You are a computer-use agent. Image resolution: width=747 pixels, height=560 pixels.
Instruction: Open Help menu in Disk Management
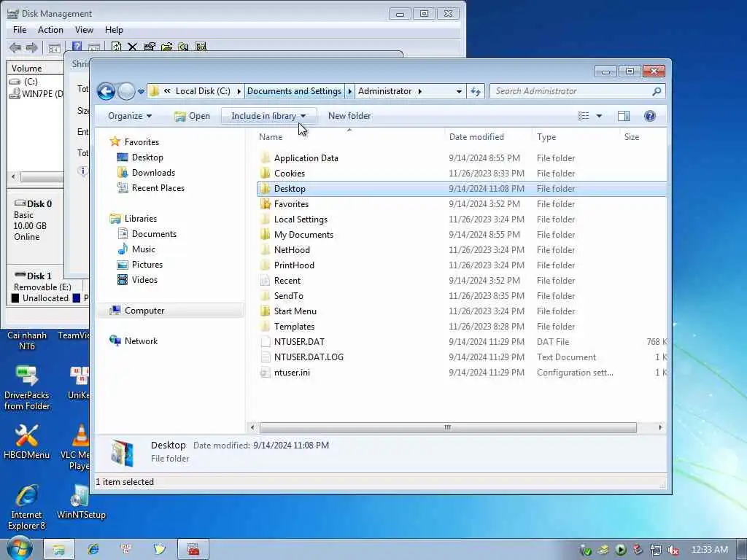tap(114, 29)
